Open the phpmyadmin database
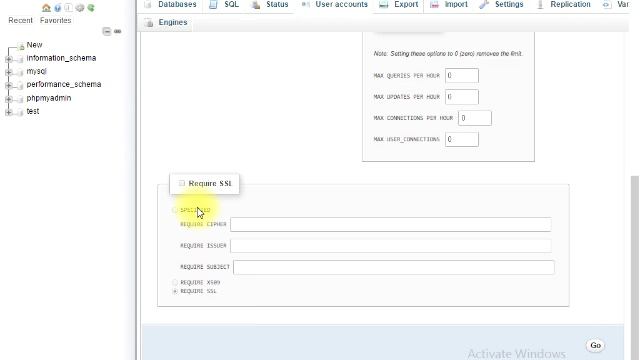Image resolution: width=640 pixels, height=360 pixels. point(49,98)
